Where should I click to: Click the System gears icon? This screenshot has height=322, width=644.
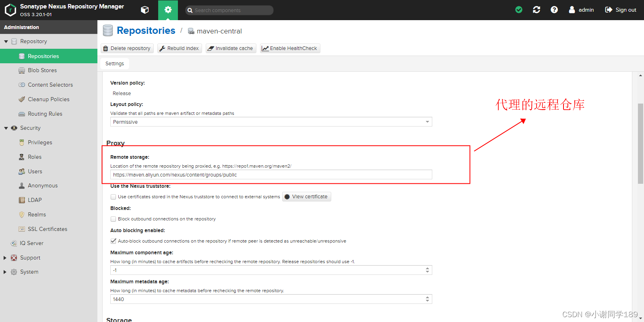[x=14, y=272]
